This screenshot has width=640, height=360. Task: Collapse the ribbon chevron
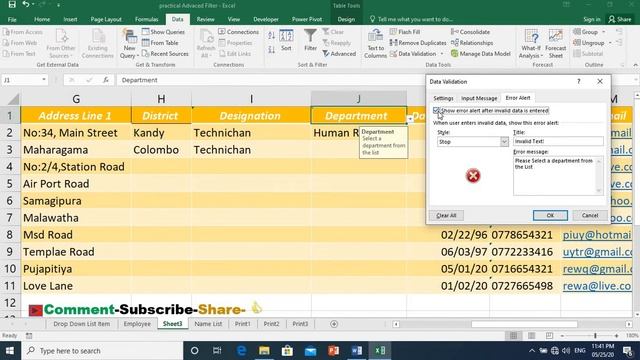tap(635, 65)
